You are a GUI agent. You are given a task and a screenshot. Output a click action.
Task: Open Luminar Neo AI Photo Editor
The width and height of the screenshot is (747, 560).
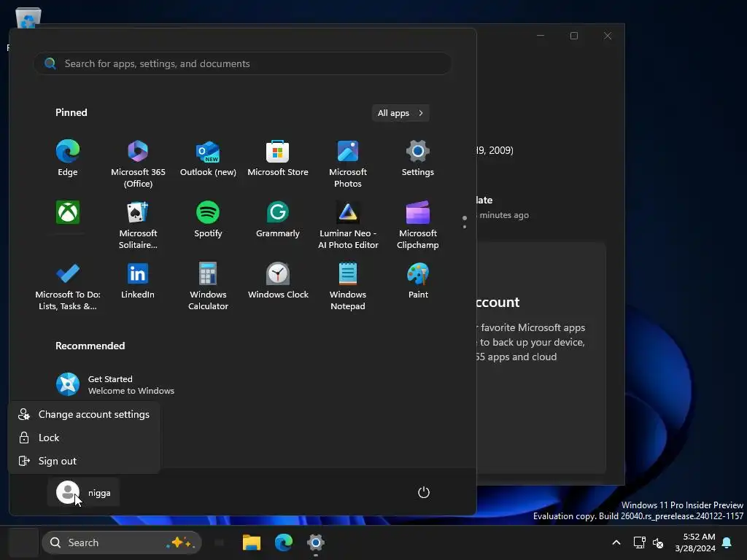point(348,225)
